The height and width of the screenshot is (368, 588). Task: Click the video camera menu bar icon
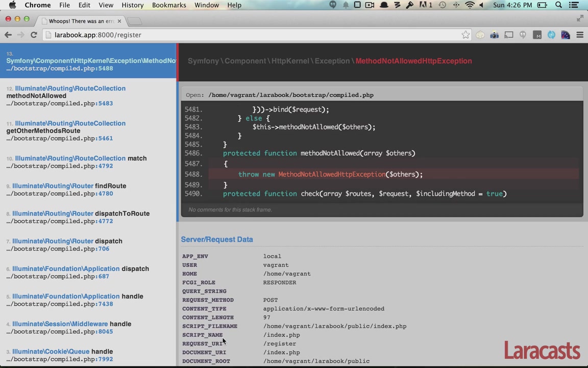[370, 5]
